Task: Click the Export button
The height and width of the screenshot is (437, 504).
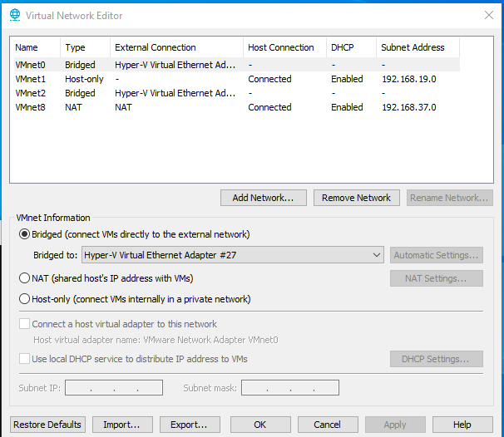Action: click(x=190, y=425)
